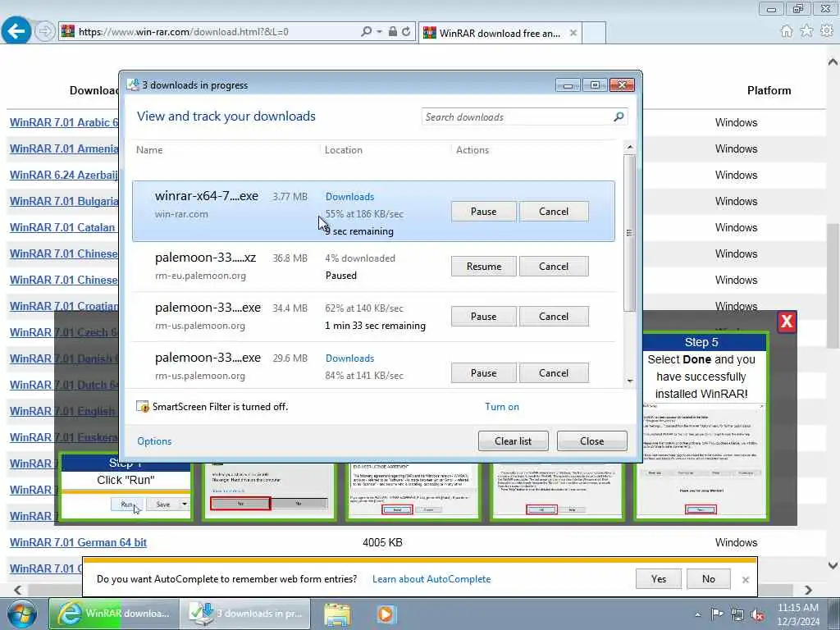
Task: Click the browser Forward arrow button
Action: click(x=45, y=32)
